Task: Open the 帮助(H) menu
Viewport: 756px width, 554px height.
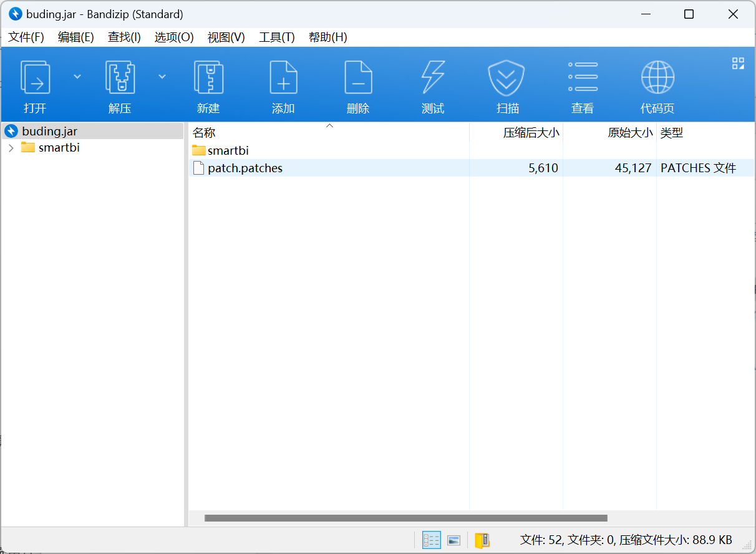Action: [x=328, y=37]
